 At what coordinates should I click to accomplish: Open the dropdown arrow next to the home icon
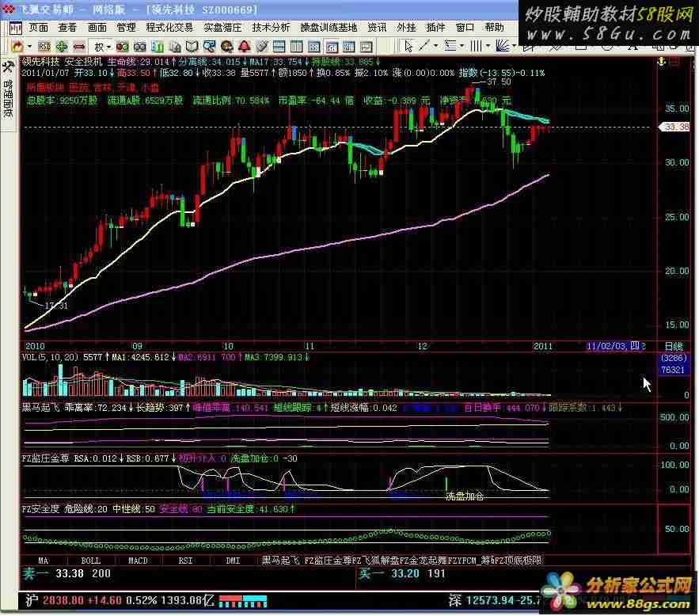click(29, 47)
